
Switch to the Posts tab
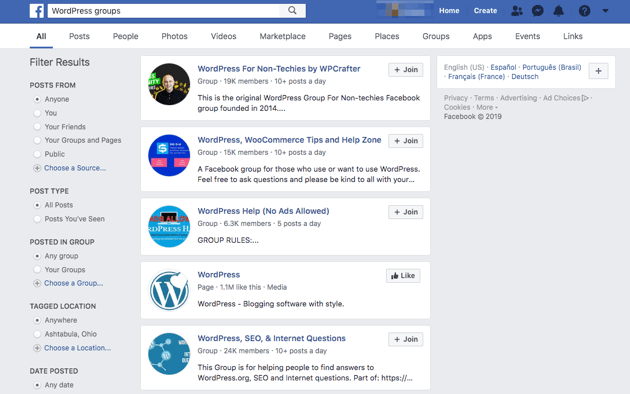coord(79,36)
